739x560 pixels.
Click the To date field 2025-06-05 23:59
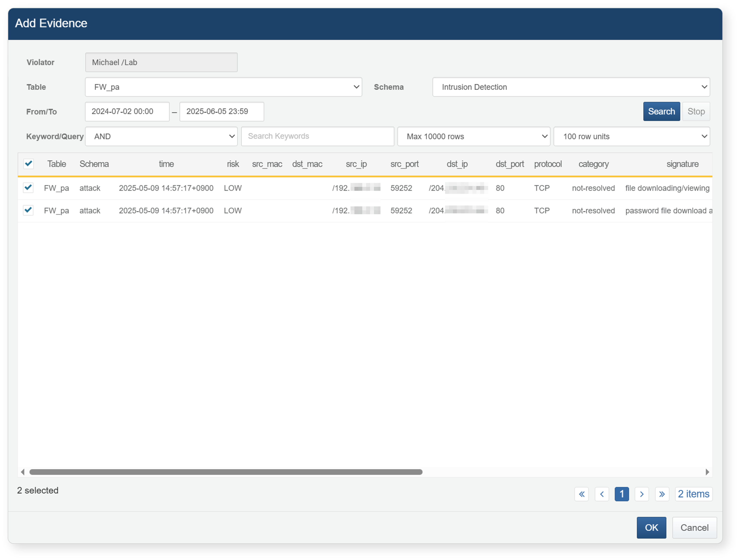pyautogui.click(x=222, y=112)
